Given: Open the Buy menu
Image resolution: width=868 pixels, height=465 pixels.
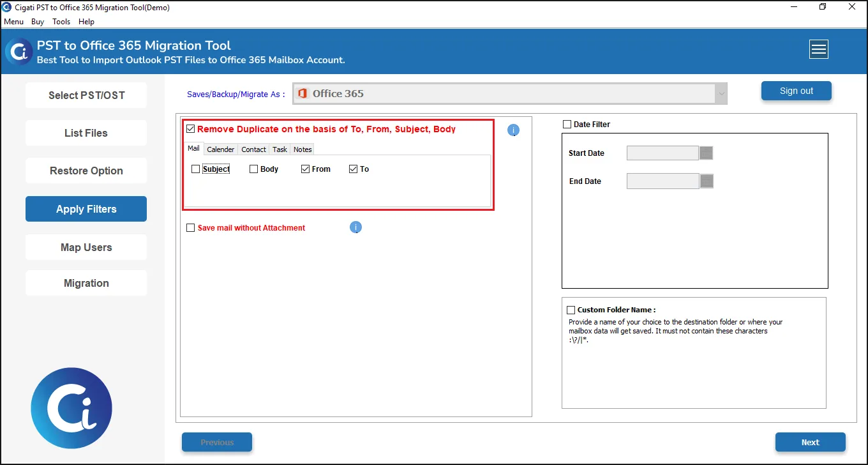Looking at the screenshot, I should click(x=38, y=22).
